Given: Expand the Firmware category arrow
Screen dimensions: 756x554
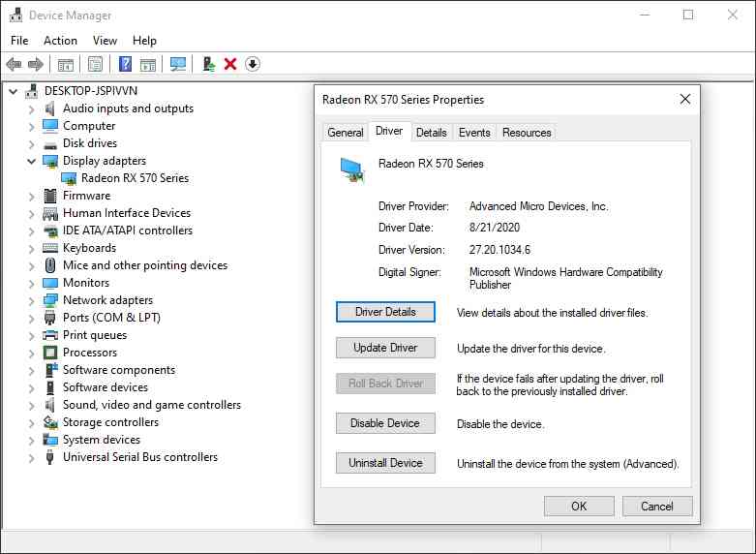Looking at the screenshot, I should (31, 197).
